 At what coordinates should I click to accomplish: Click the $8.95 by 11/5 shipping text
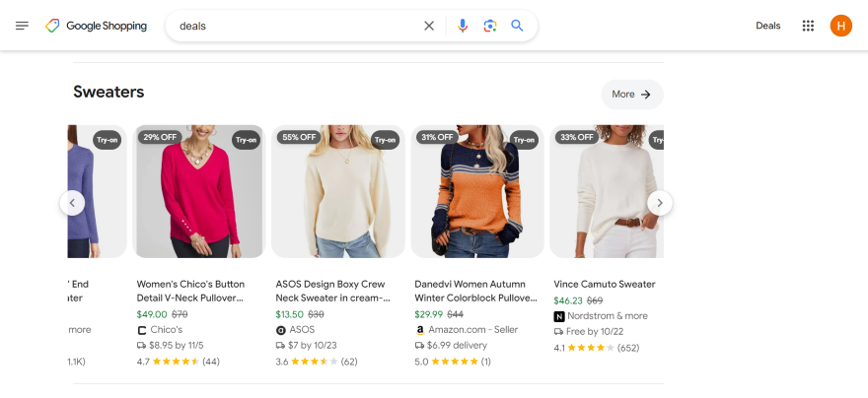(x=177, y=346)
